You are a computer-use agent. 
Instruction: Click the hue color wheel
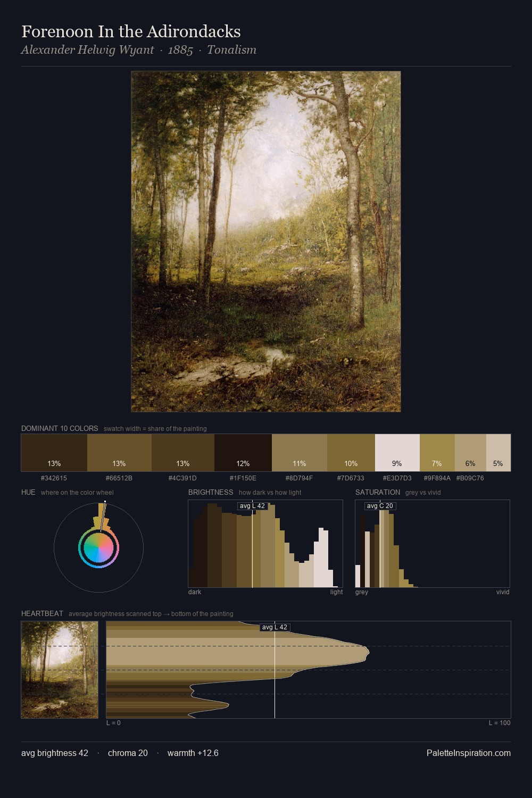pyautogui.click(x=98, y=547)
